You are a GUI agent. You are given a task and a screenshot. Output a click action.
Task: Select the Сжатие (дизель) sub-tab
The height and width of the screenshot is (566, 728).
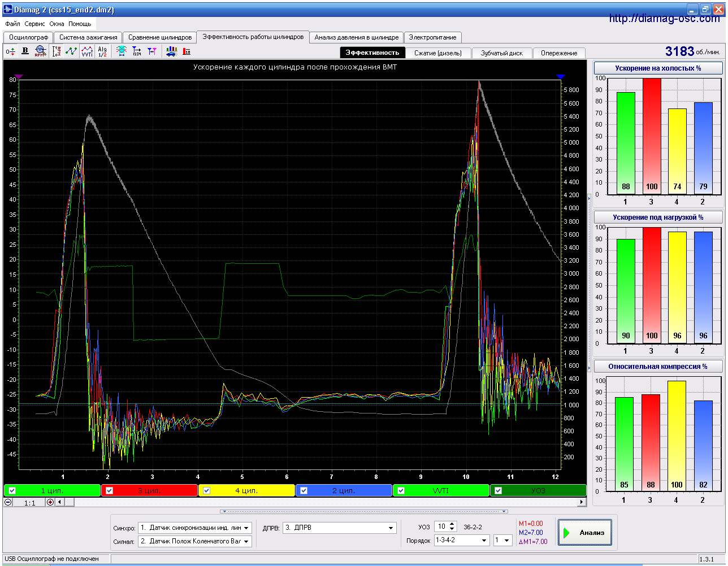(438, 53)
